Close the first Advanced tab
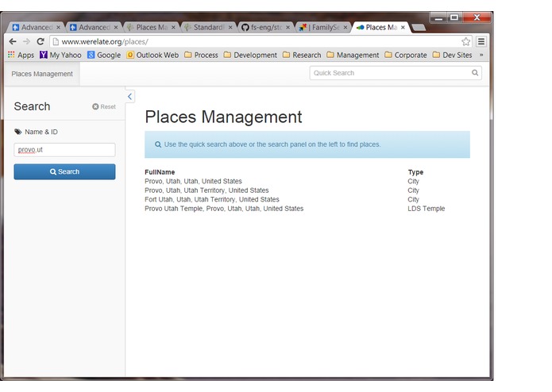This screenshot has height=392, width=552. (x=59, y=27)
